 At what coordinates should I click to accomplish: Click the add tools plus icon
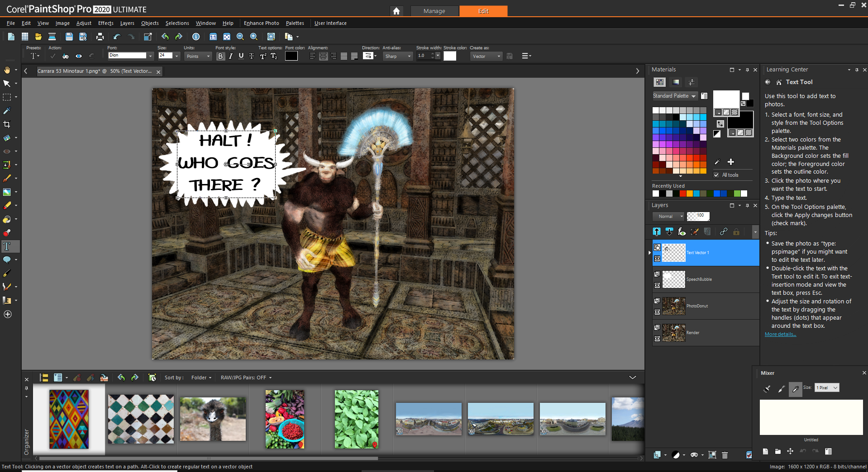pyautogui.click(x=8, y=314)
